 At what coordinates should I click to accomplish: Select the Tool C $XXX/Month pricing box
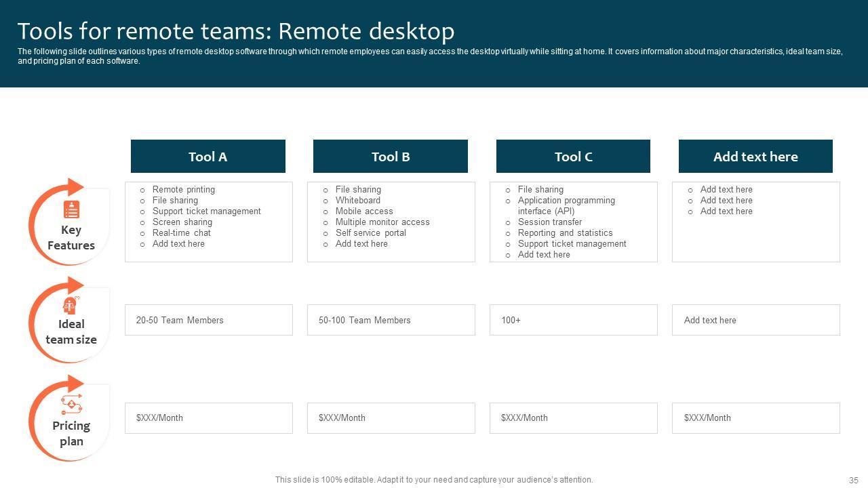point(574,418)
